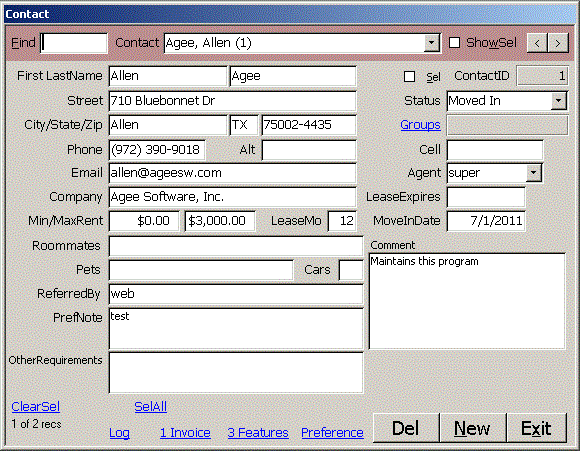Click the ClearSel link
Viewport: 580px width, 451px height.
[x=36, y=407]
